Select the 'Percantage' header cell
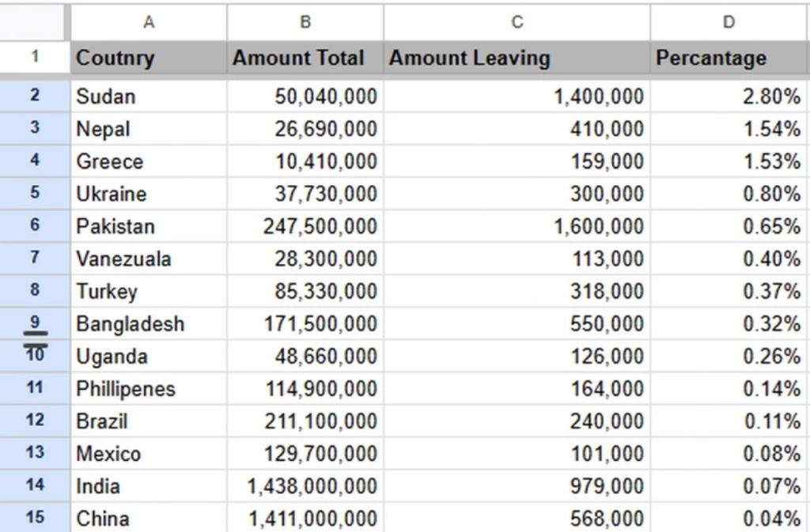810x532 pixels. point(729,58)
